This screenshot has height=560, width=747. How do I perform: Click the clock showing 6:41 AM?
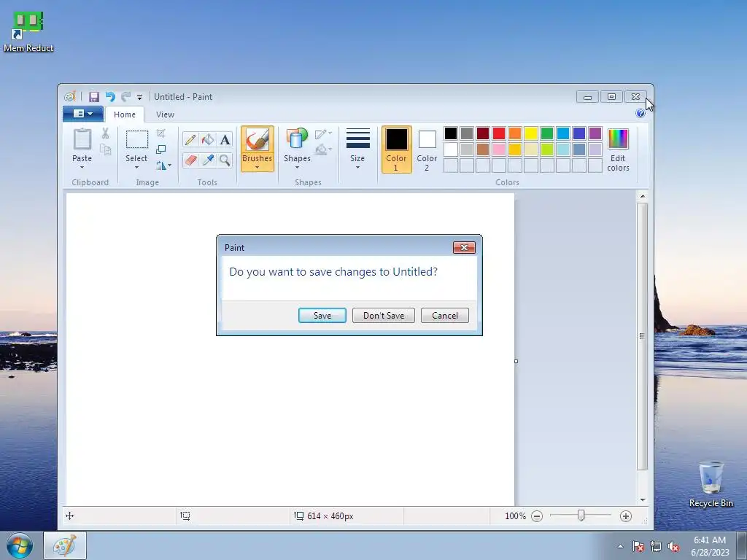tap(710, 540)
